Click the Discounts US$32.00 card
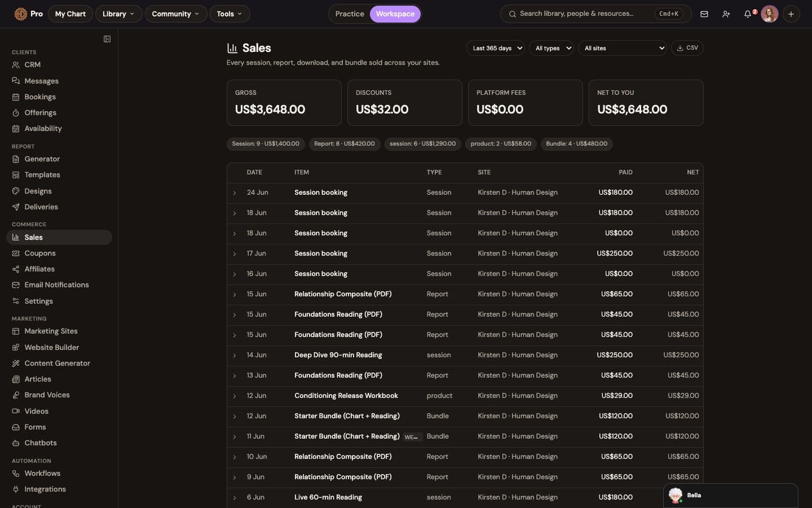Image resolution: width=812 pixels, height=508 pixels. point(405,103)
